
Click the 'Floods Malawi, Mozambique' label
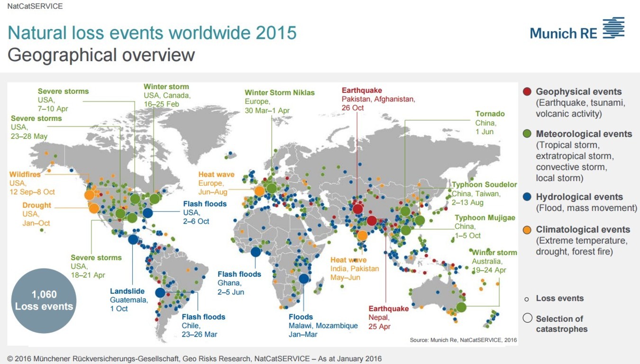323,326
